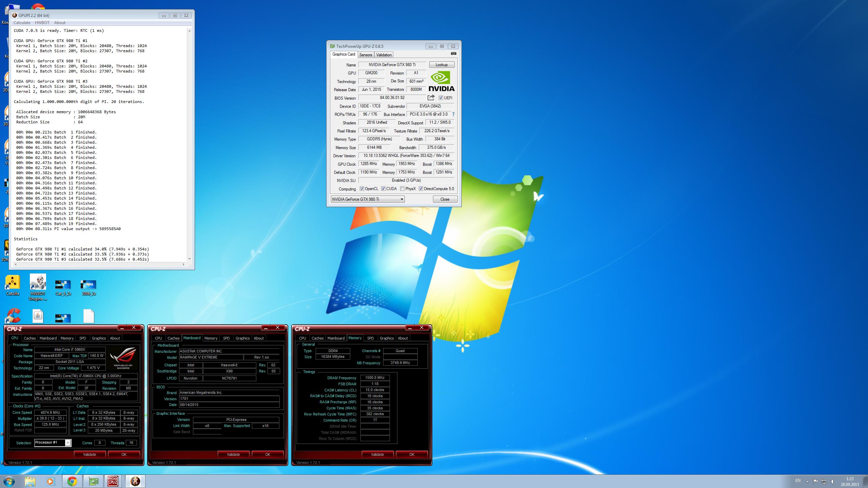Select the Graphics Card tab in GPU-Z
This screenshot has width=868, height=488.
(x=343, y=54)
